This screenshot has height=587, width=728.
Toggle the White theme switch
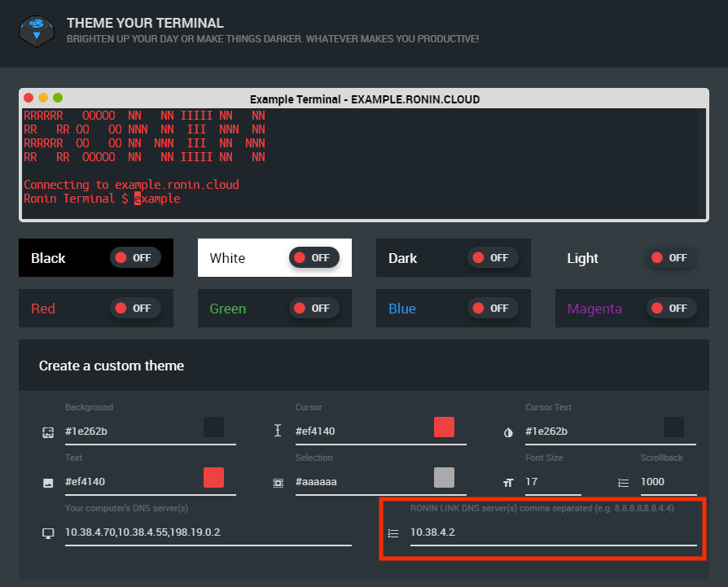pos(314,257)
